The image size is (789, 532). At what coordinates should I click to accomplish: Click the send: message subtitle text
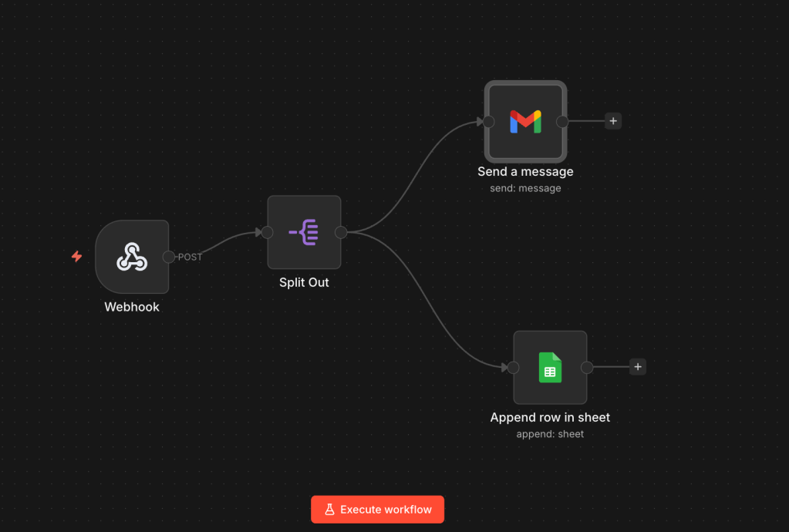525,187
